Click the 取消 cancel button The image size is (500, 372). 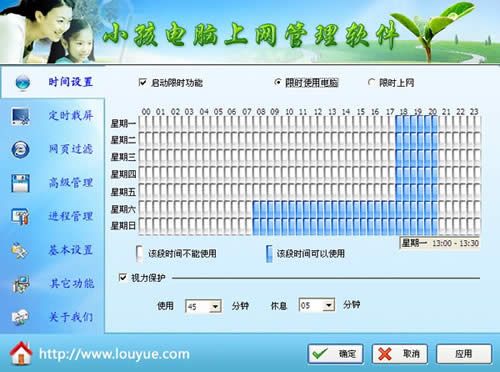400,354
